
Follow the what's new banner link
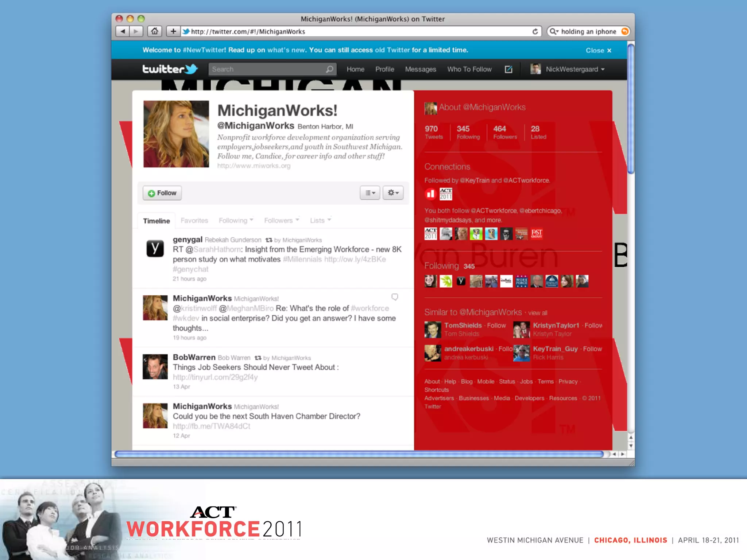[x=286, y=50]
